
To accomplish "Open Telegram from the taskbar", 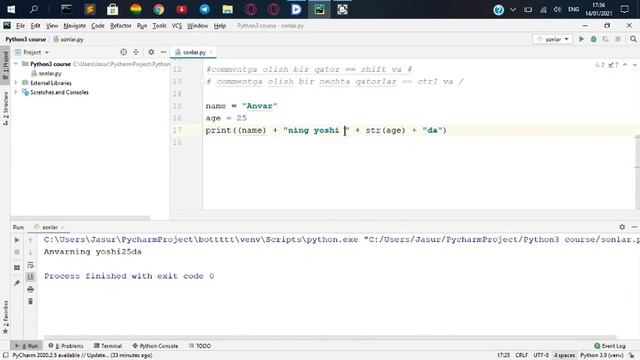I will (204, 9).
